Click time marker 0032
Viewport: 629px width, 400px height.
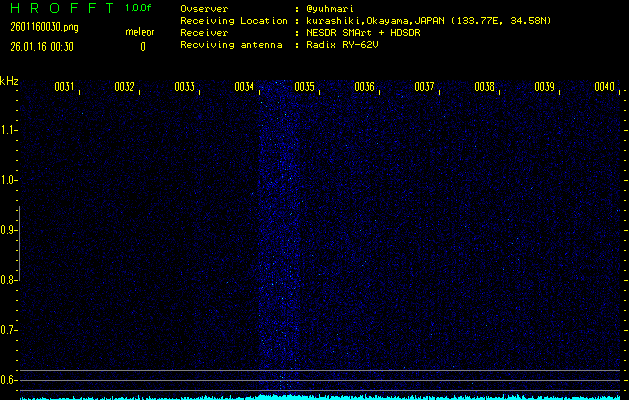[x=124, y=87]
